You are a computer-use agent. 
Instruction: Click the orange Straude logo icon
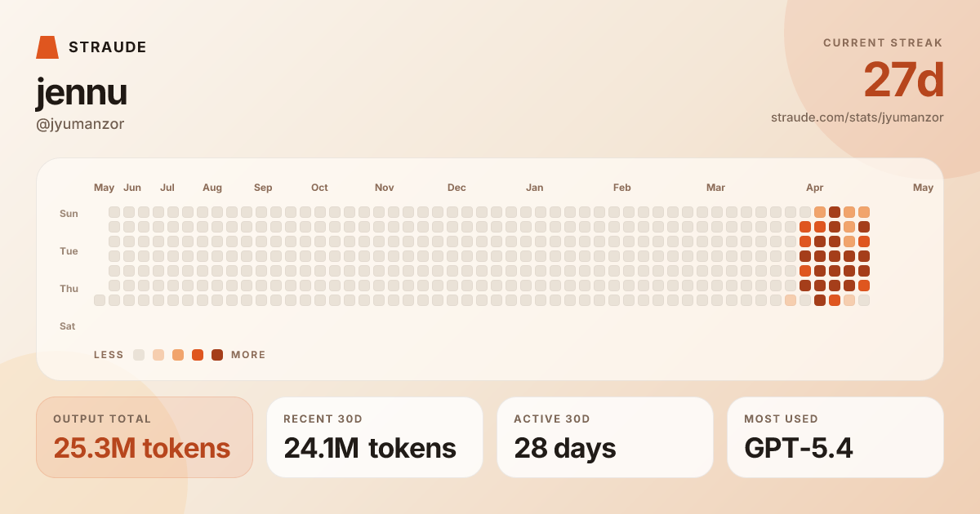pyautogui.click(x=47, y=47)
